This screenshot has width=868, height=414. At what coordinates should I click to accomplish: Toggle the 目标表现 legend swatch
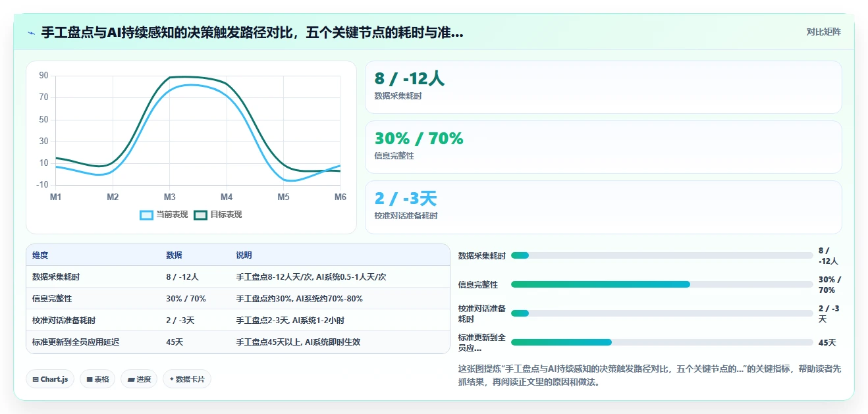pos(201,215)
